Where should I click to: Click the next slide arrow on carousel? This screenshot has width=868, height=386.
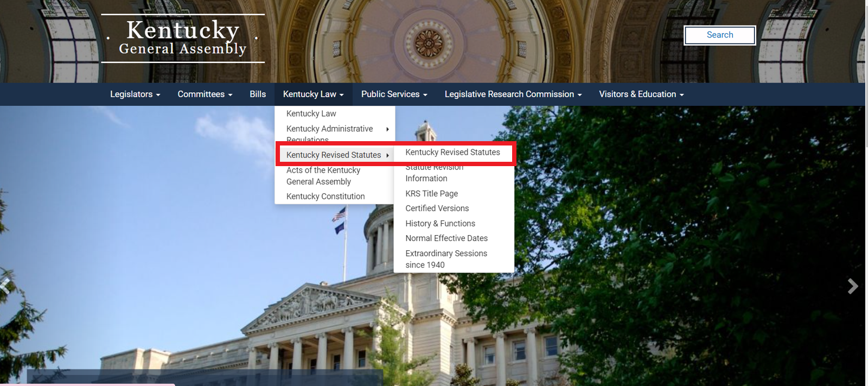pos(852,286)
